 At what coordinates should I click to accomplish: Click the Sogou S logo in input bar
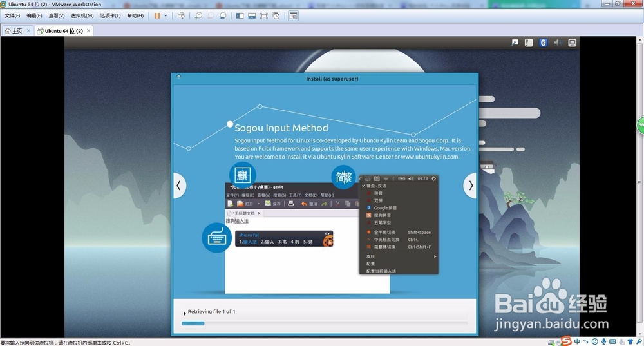567,341
